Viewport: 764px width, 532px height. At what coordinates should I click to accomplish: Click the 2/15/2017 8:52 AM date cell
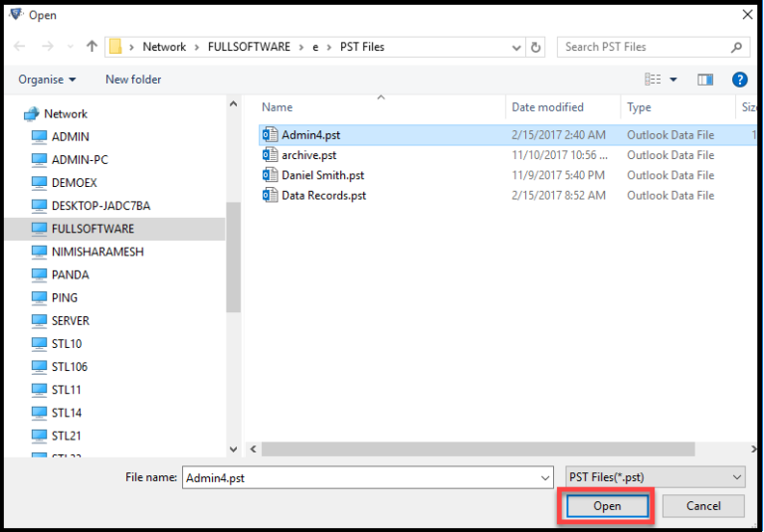pos(558,195)
